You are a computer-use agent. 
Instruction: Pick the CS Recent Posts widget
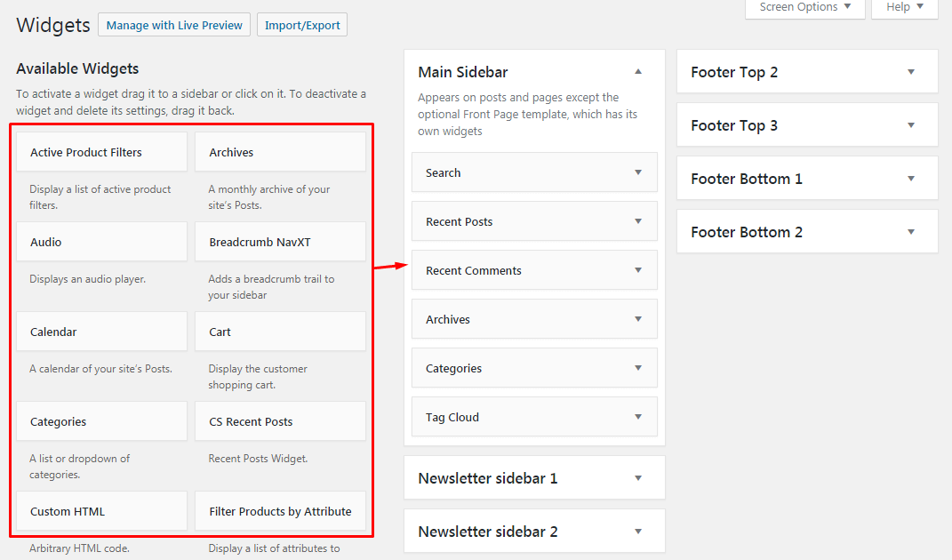pyautogui.click(x=280, y=421)
